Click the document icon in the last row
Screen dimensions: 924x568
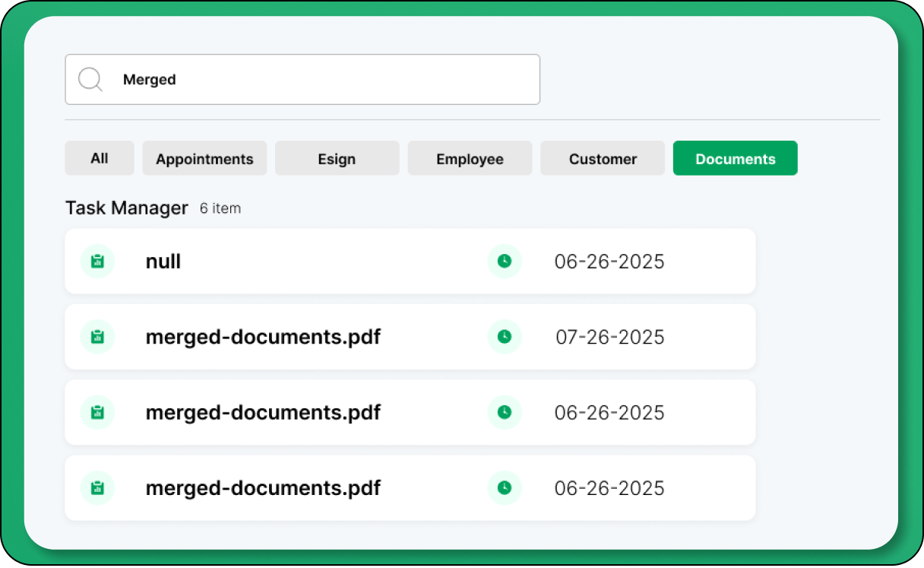pos(97,487)
